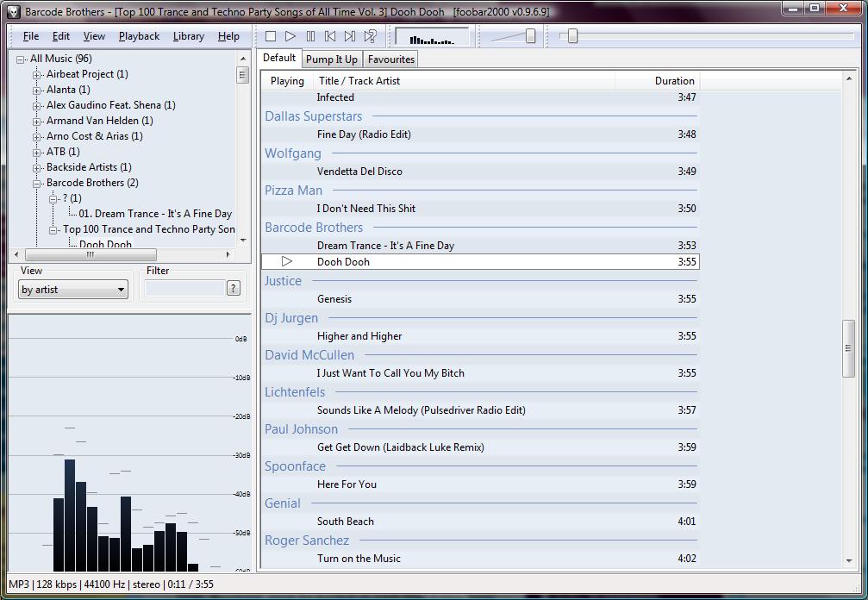The width and height of the screenshot is (868, 600).
Task: Open the View by artist dropdown
Action: 73,290
